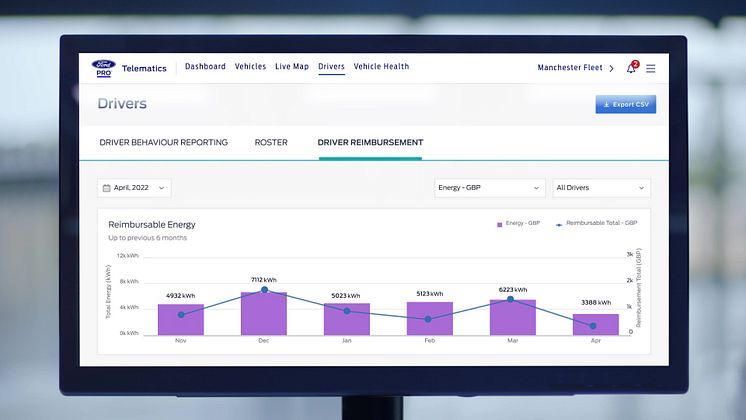Expand the All Drivers filter dropdown
The height and width of the screenshot is (420, 746).
tap(601, 188)
